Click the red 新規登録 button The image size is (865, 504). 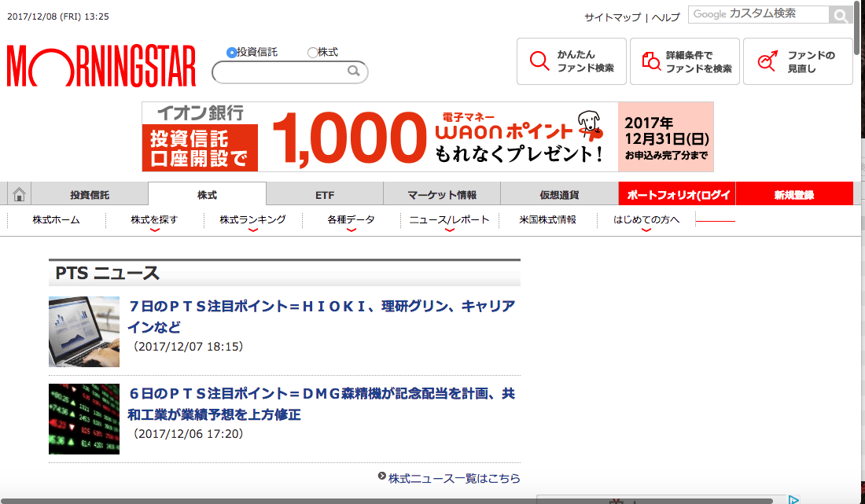[x=793, y=194]
